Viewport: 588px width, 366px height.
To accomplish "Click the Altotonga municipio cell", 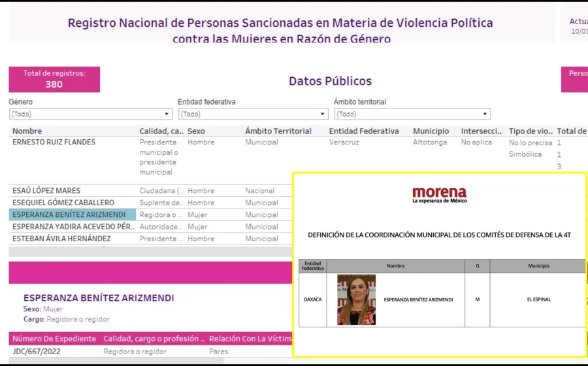I will (430, 142).
